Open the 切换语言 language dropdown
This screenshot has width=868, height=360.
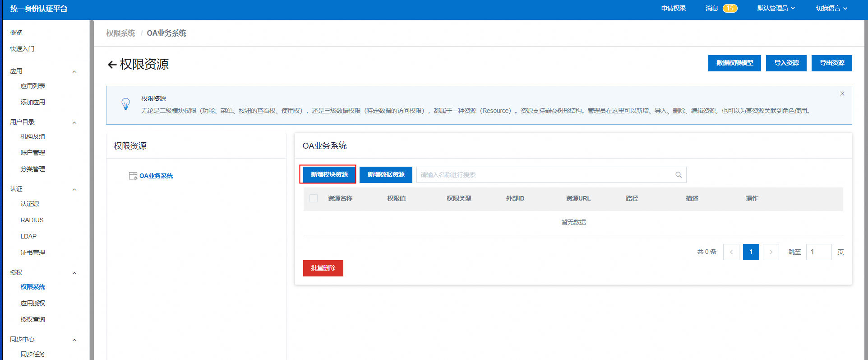tap(831, 8)
